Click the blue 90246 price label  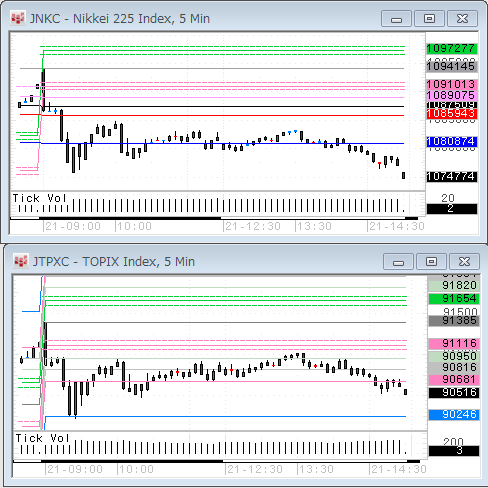point(454,415)
